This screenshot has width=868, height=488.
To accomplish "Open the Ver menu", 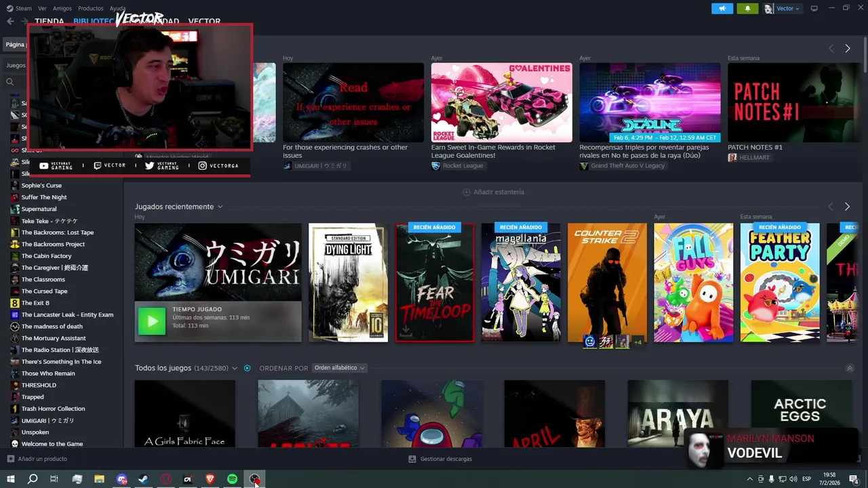I will click(x=42, y=8).
